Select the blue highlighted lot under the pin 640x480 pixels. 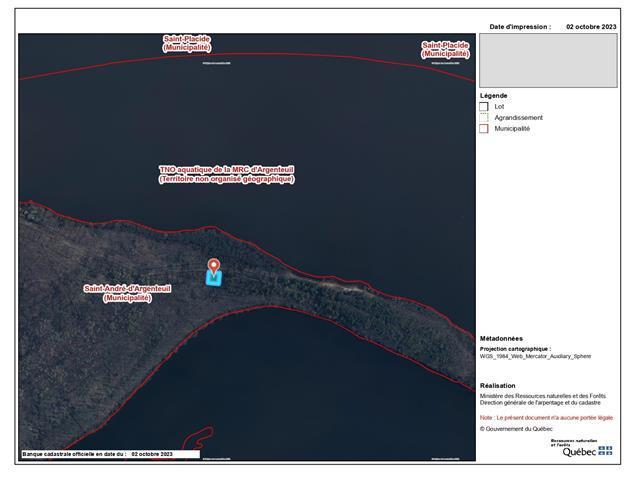tap(214, 279)
